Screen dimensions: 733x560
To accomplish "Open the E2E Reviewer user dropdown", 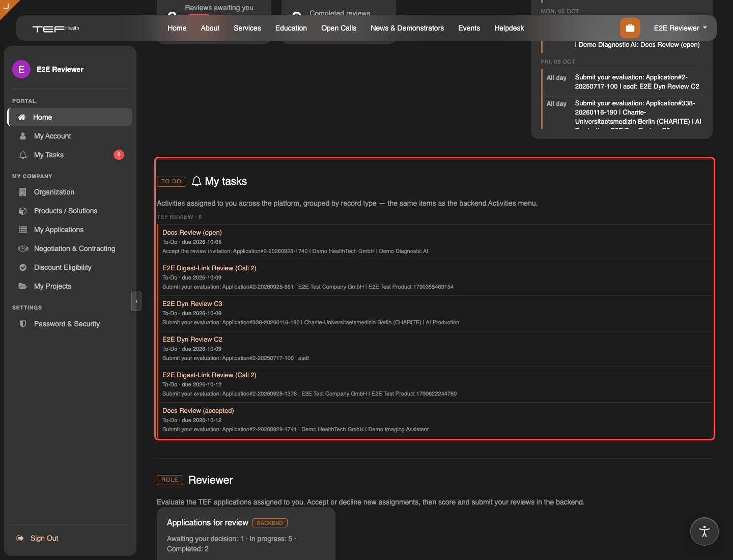I will coord(680,28).
